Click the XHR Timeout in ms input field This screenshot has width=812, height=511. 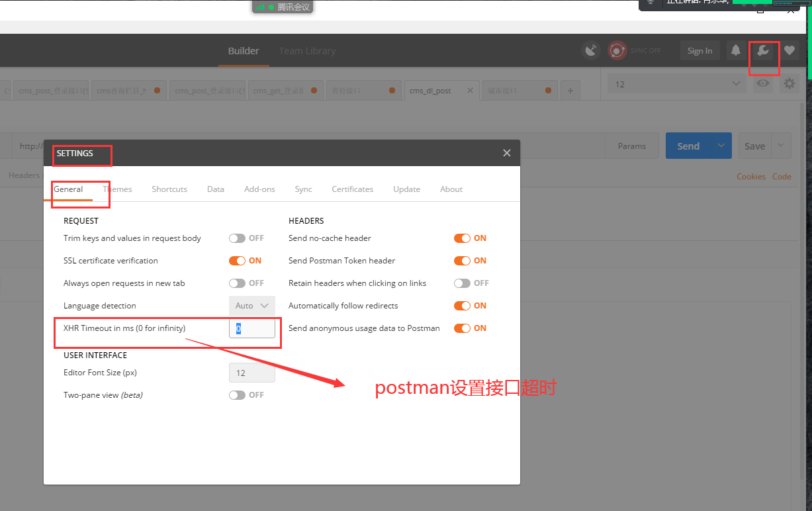(x=252, y=328)
